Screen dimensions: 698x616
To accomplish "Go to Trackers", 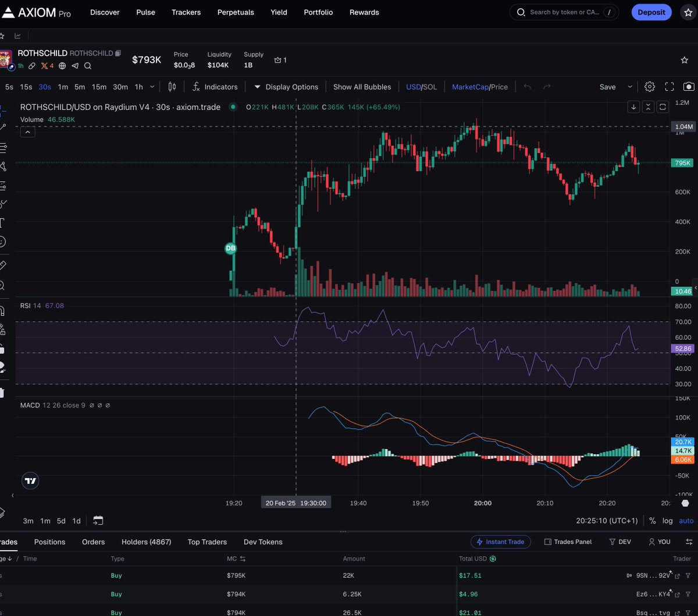I will click(x=186, y=12).
